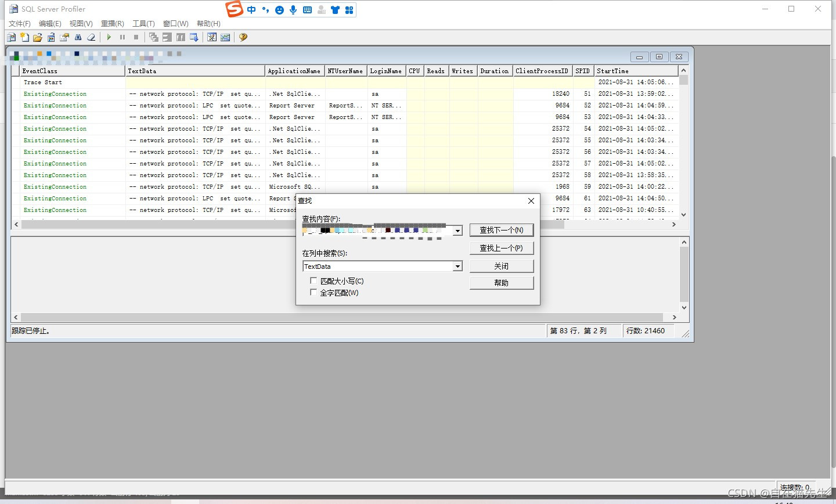836x504 pixels.
Task: Clear the trace window with the eraser icon
Action: coord(91,37)
